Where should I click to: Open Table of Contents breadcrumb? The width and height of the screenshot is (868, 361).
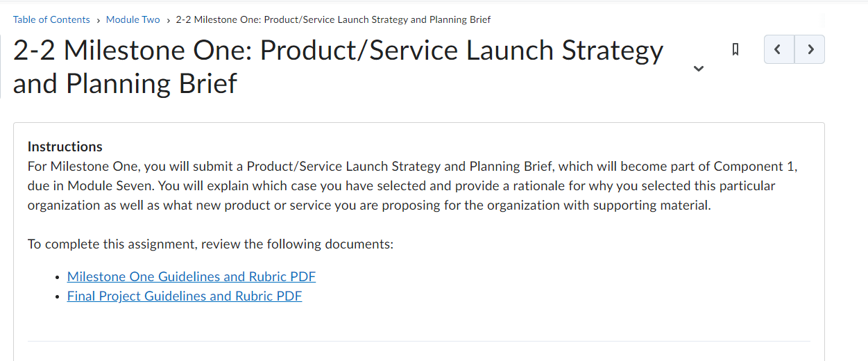point(51,19)
